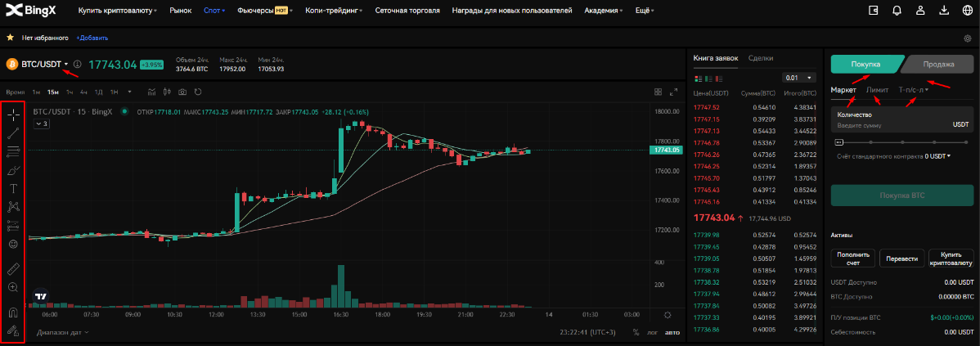Screen dimensions: 980x346
Task: Open more time intervals dropdown arrow
Action: point(129,92)
